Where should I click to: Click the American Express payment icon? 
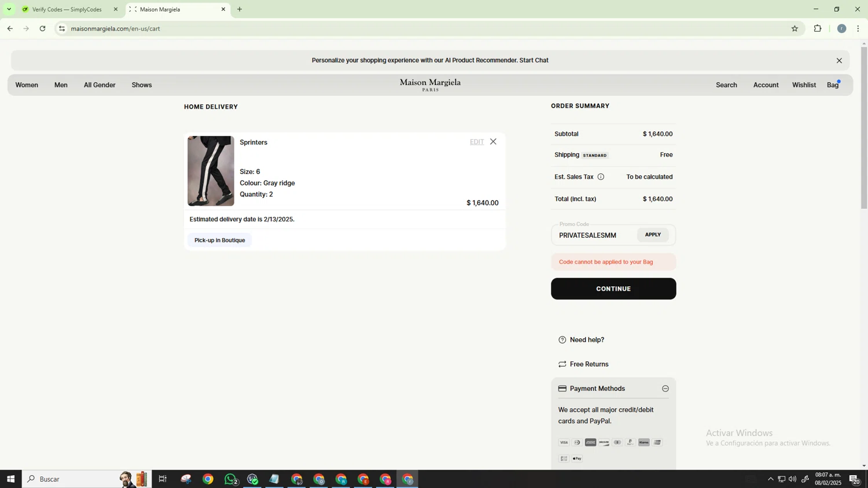click(590, 442)
